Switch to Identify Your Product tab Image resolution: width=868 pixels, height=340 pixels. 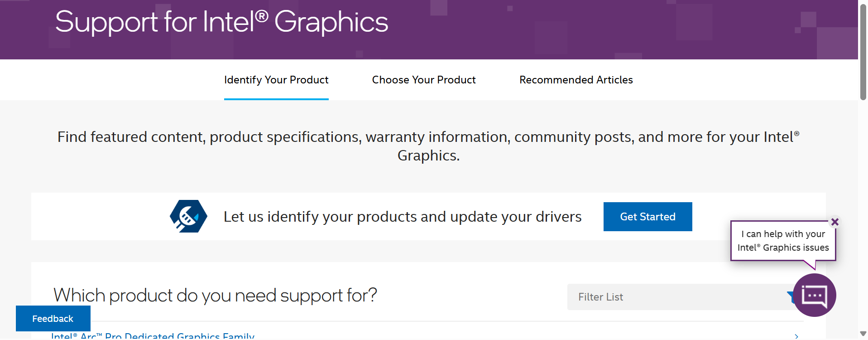click(x=276, y=80)
